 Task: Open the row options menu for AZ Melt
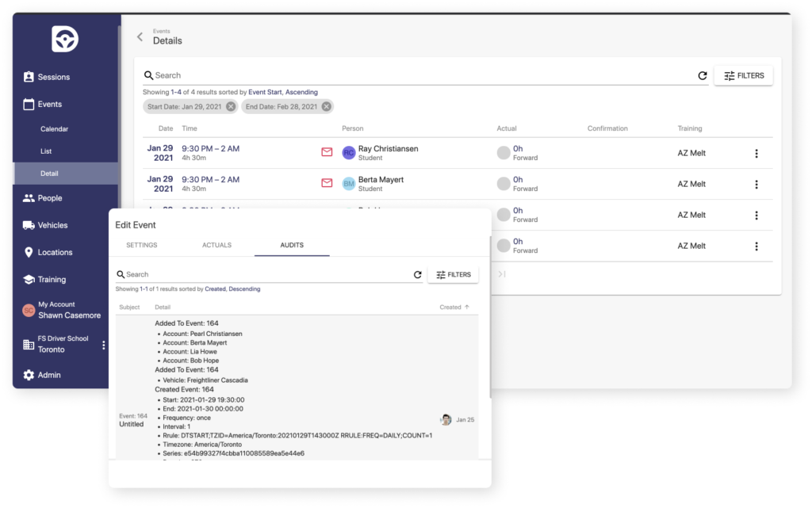click(x=756, y=151)
